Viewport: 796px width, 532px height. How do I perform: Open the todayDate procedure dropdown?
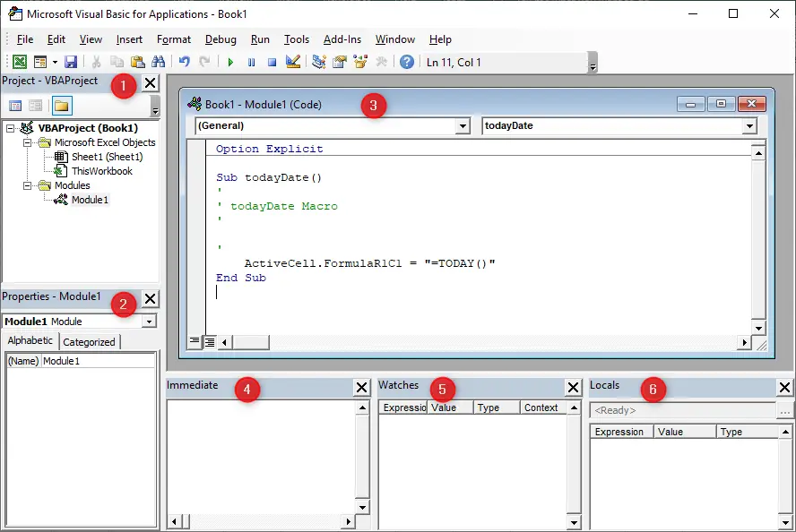click(749, 125)
